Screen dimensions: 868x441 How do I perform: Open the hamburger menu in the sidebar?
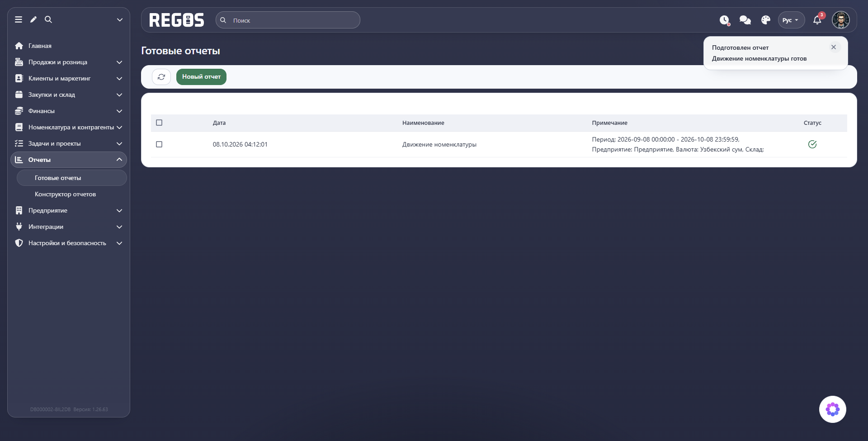[19, 19]
